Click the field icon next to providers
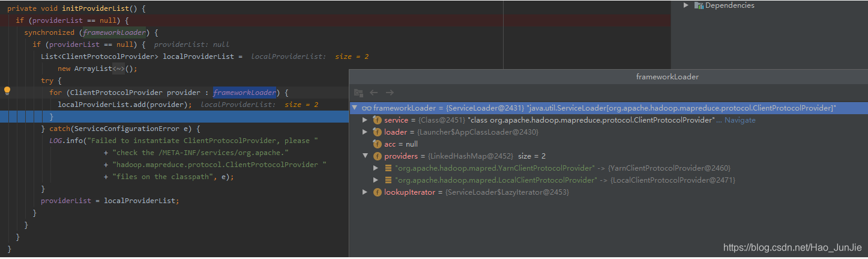 click(x=377, y=156)
